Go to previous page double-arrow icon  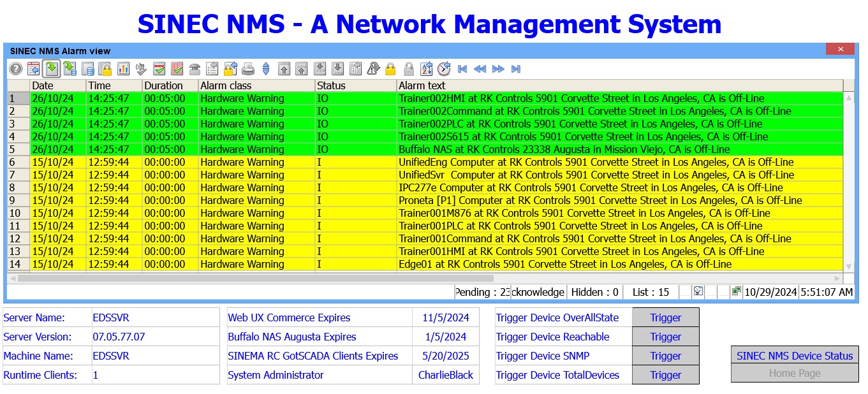480,69
